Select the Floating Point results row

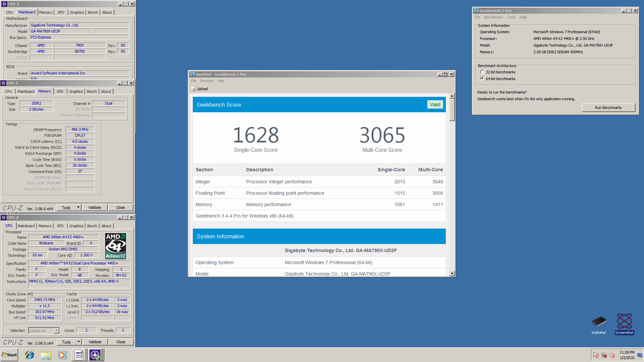click(319, 193)
